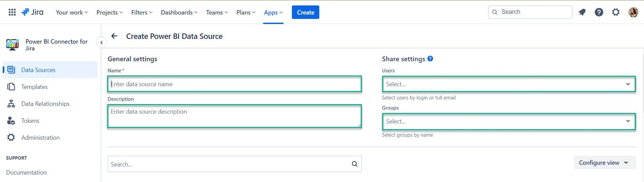The width and height of the screenshot is (644, 182).
Task: Click the blue Create button
Action: (x=305, y=12)
